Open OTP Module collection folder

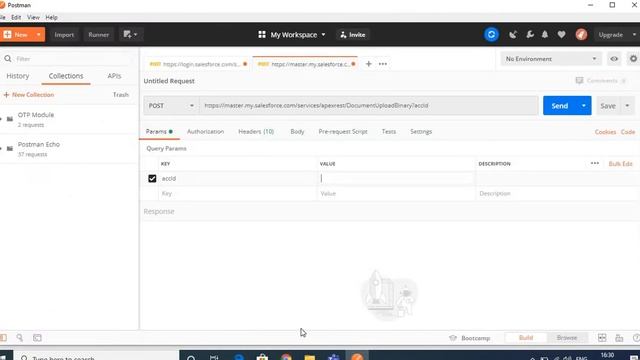(x=69, y=119)
